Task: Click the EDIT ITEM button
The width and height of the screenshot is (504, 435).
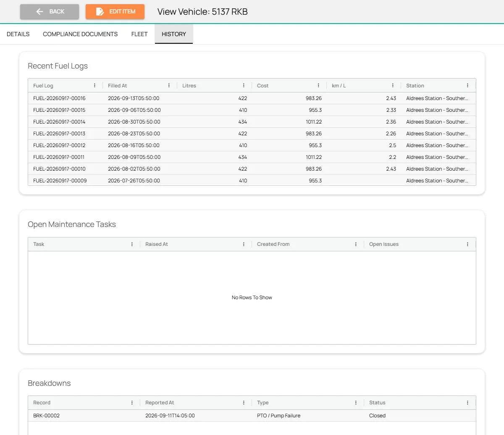Action: click(x=115, y=12)
